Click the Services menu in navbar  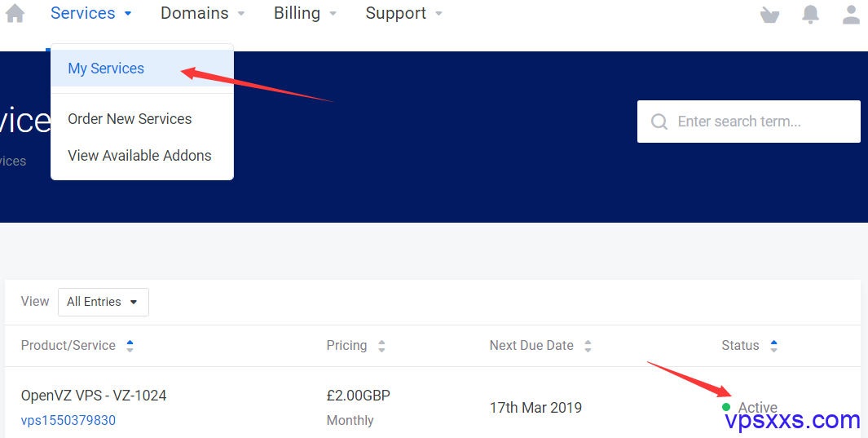pos(91,13)
